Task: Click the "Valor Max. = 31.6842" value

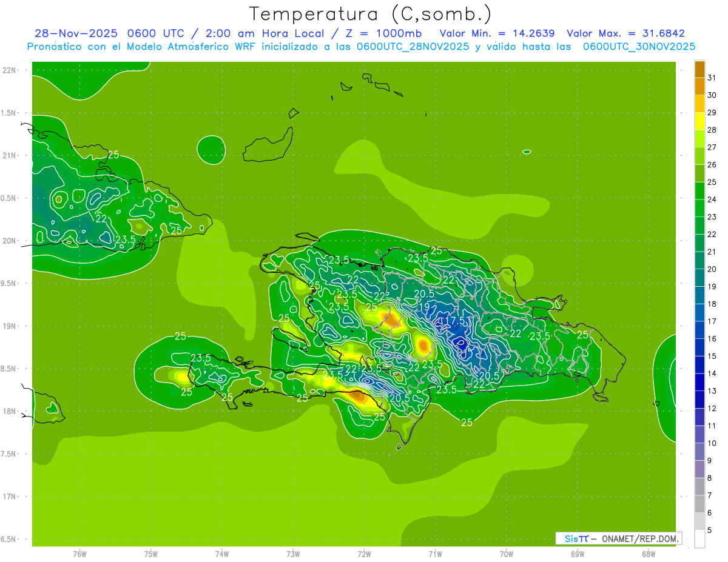Action: click(625, 33)
